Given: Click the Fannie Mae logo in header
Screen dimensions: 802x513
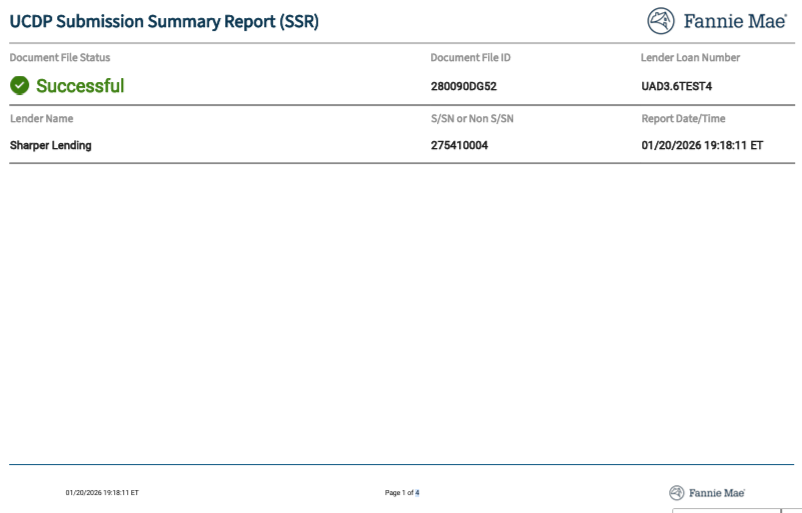Looking at the screenshot, I should point(717,21).
